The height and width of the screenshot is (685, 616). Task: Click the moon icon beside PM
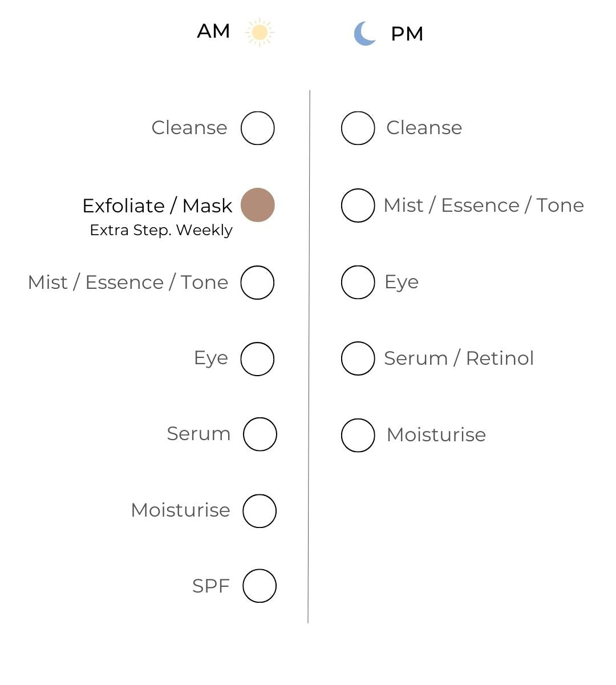364,33
